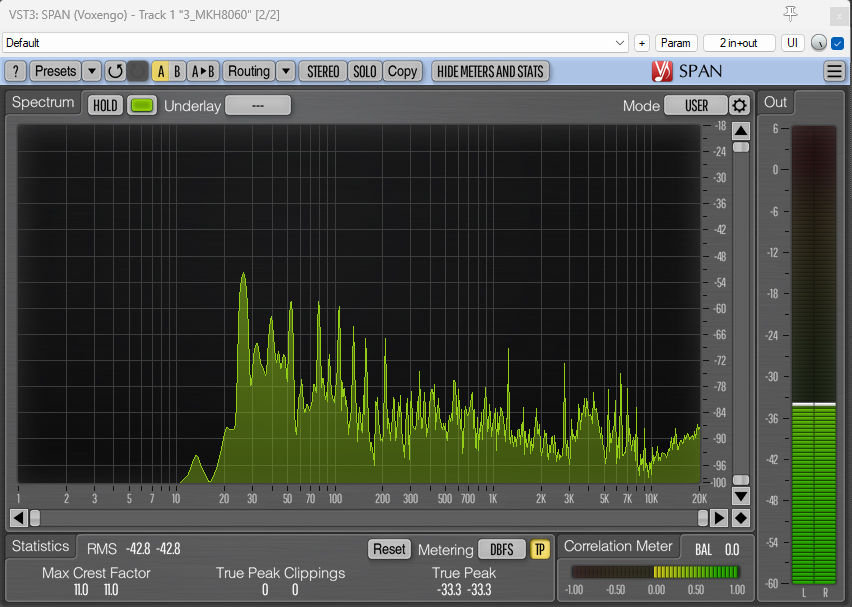852x607 pixels.
Task: Click the plus button beside preset box
Action: [x=642, y=43]
